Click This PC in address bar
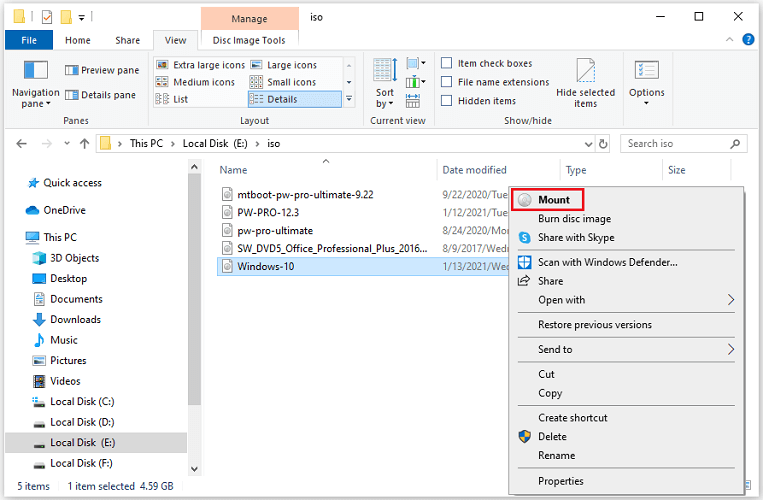This screenshot has width=763, height=500. click(146, 143)
